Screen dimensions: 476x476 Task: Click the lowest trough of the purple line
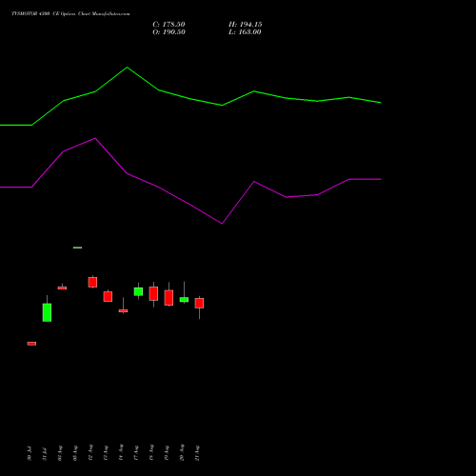tap(222, 224)
